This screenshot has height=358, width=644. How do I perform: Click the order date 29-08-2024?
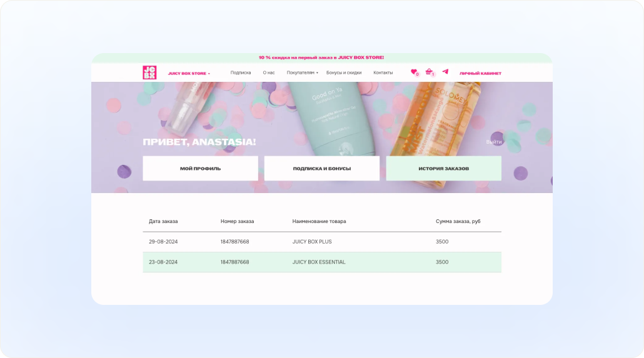[x=163, y=242]
